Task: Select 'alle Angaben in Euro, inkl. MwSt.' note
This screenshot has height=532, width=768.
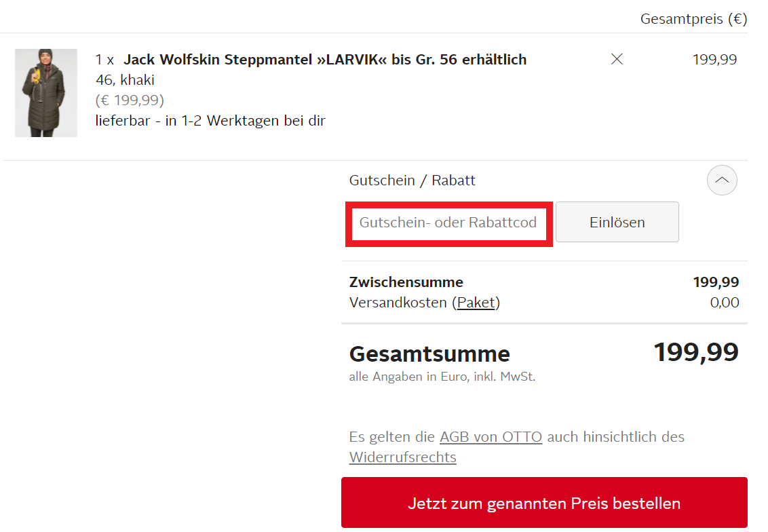Action: click(x=442, y=377)
